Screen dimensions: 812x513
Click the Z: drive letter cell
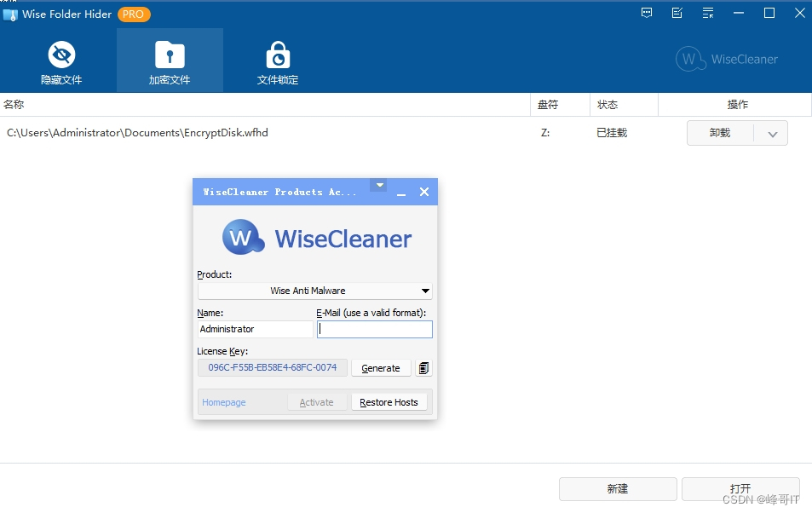click(x=545, y=133)
